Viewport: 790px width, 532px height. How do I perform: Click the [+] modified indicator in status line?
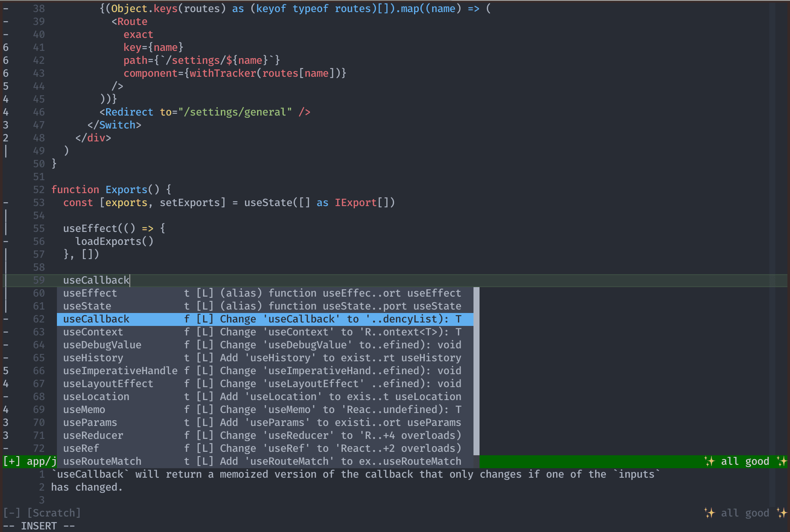(x=12, y=461)
